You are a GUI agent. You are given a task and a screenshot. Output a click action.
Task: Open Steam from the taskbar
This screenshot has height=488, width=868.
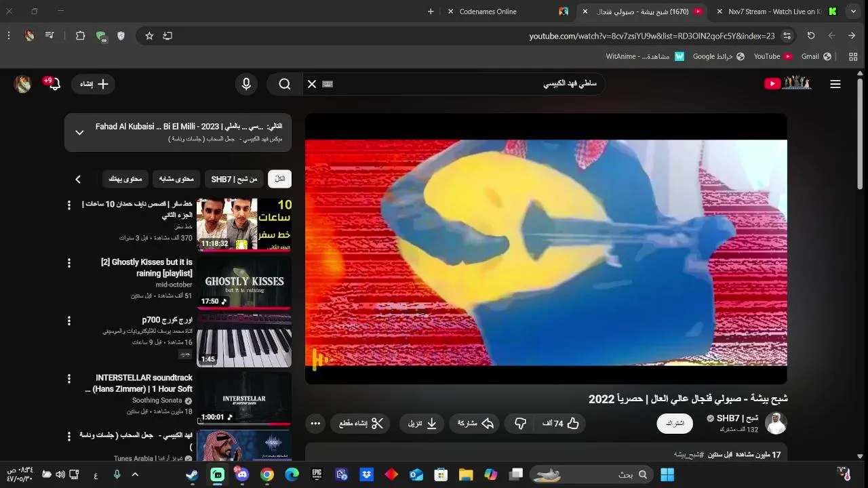pyautogui.click(x=193, y=474)
